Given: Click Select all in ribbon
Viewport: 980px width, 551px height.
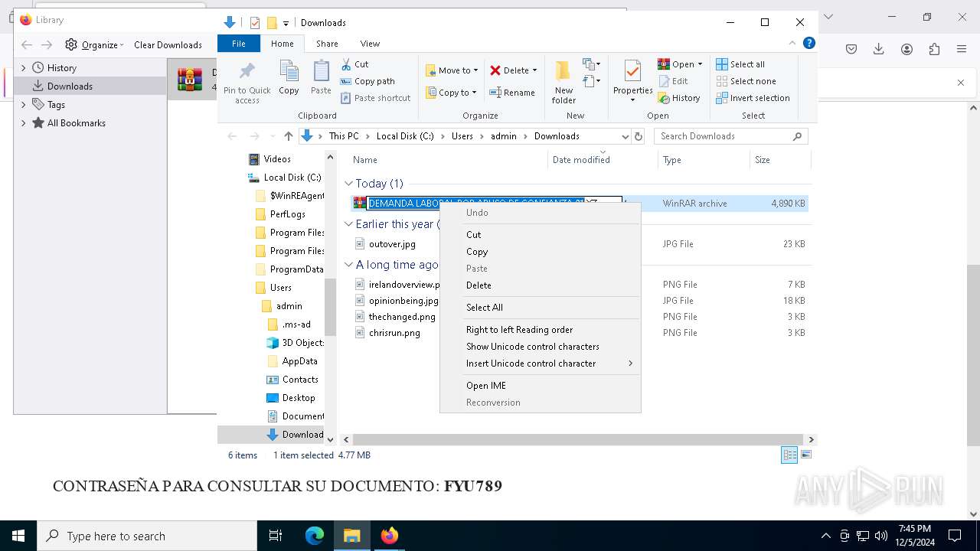Looking at the screenshot, I should (740, 64).
